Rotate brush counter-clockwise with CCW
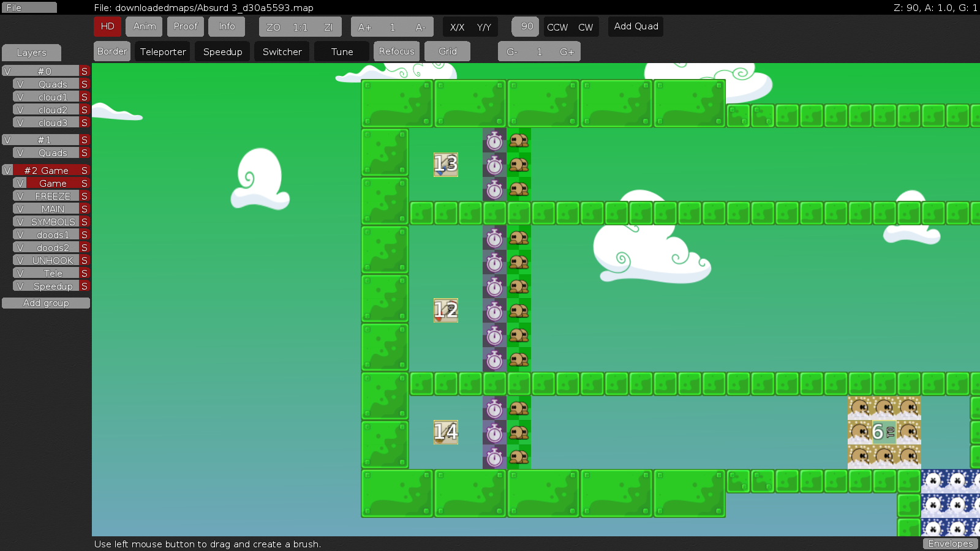Image resolution: width=980 pixels, height=551 pixels. coord(557,27)
